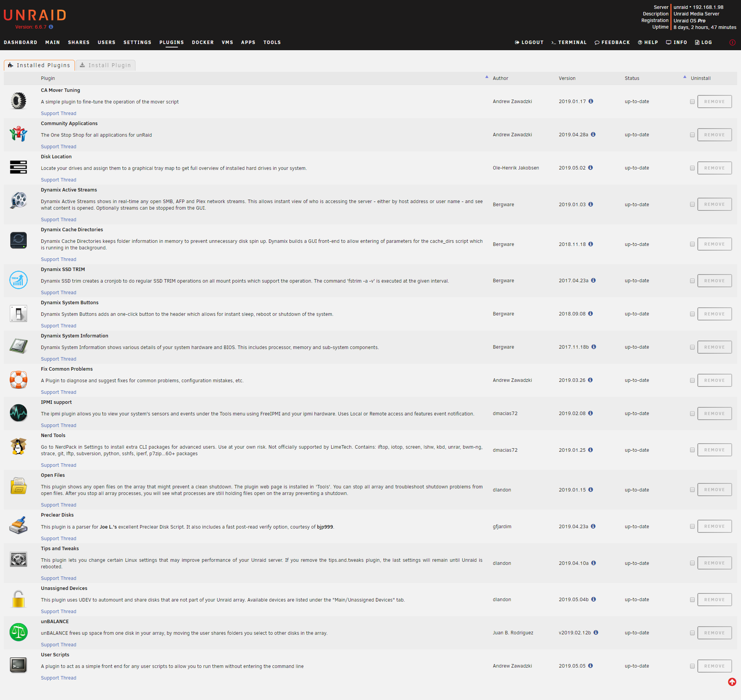Show version info for CA Mover Tuning 2019.01.17

pyautogui.click(x=591, y=102)
